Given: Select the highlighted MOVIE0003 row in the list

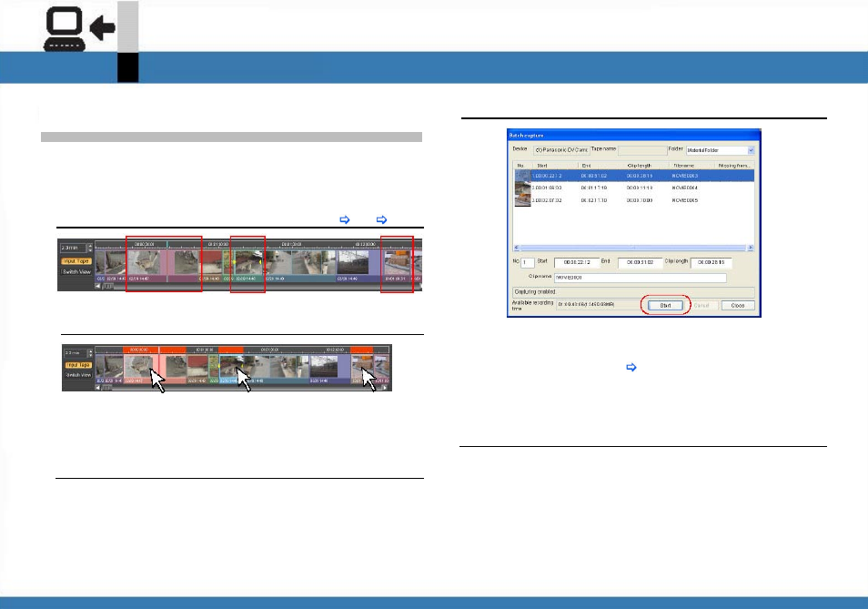Looking at the screenshot, I should click(x=634, y=176).
